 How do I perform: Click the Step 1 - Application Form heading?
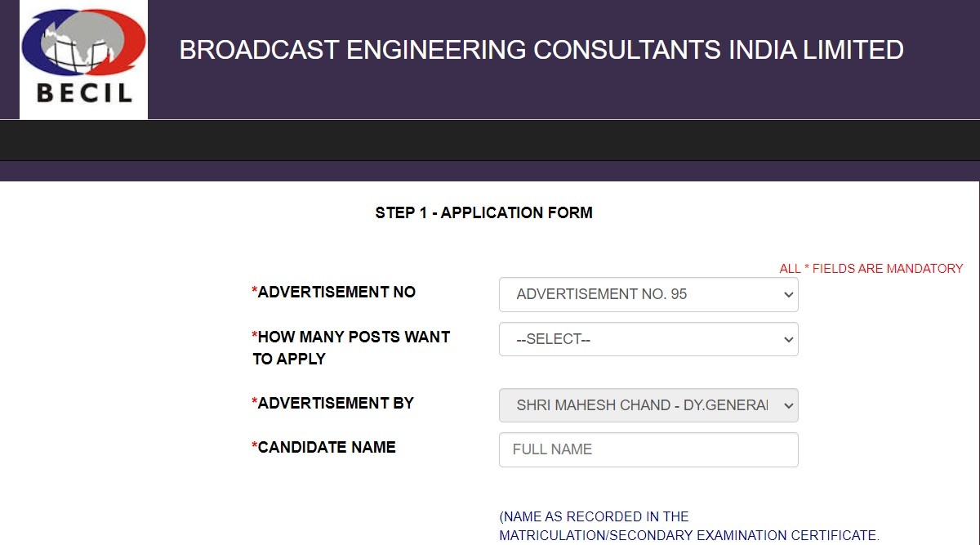483,213
